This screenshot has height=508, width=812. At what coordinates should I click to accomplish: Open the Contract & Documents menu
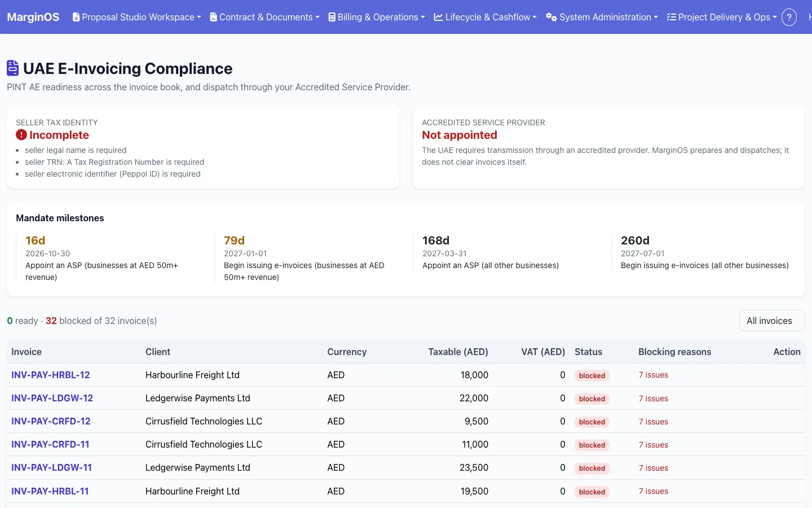point(264,17)
